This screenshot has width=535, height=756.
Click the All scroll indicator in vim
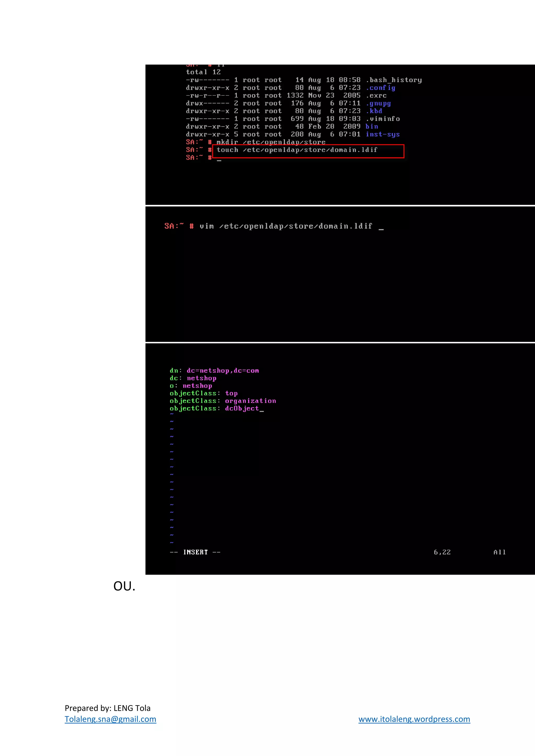point(499,552)
